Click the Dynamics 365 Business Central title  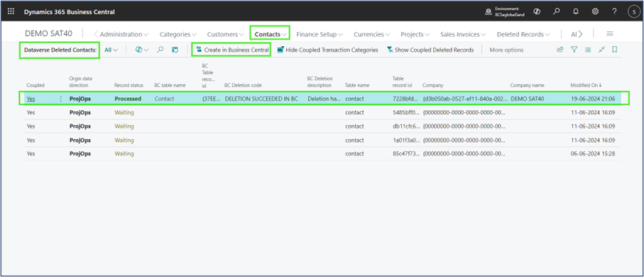click(x=70, y=12)
